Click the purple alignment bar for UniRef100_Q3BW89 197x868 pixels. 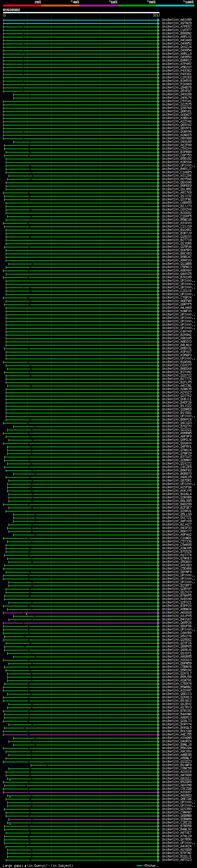coord(83,819)
